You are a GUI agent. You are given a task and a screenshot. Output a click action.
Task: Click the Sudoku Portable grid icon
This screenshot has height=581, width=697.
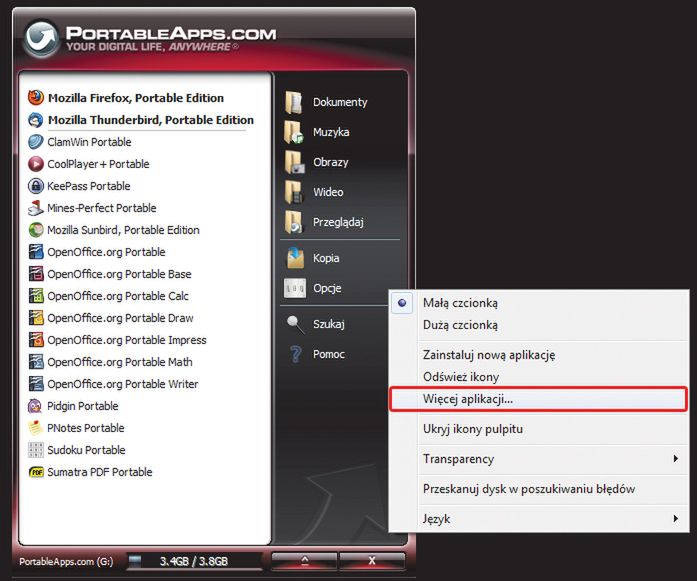[x=36, y=450]
